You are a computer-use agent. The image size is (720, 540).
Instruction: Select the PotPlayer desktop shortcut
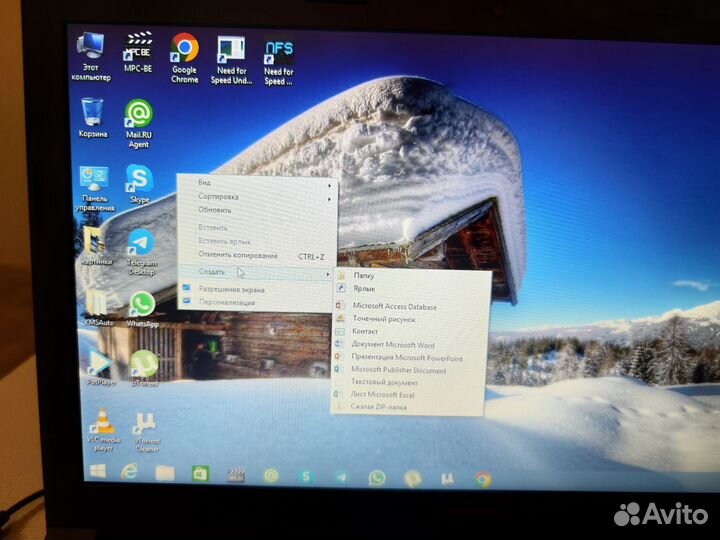coord(101,368)
